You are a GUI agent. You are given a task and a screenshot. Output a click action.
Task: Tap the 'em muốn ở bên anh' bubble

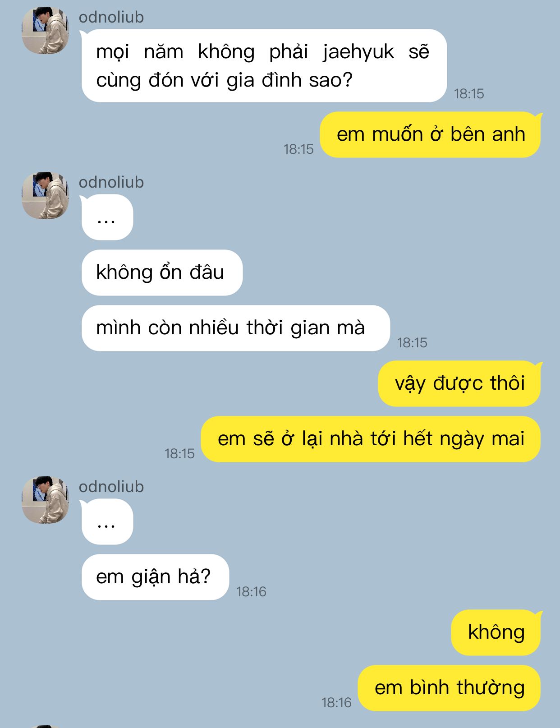431,135
